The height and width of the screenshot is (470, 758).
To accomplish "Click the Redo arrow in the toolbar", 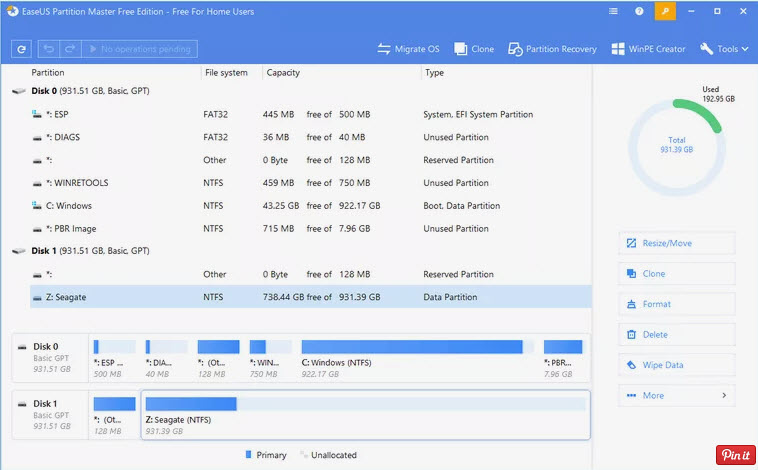I will [x=70, y=49].
